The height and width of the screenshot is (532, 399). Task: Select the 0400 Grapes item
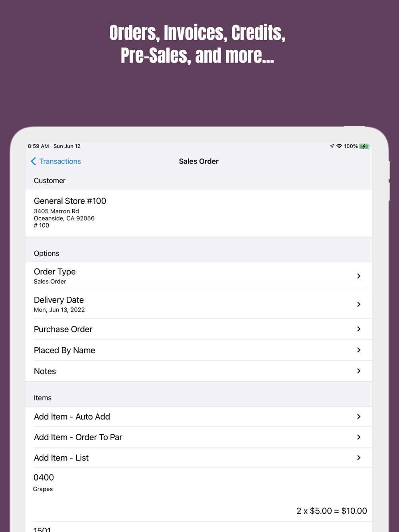[199, 495]
